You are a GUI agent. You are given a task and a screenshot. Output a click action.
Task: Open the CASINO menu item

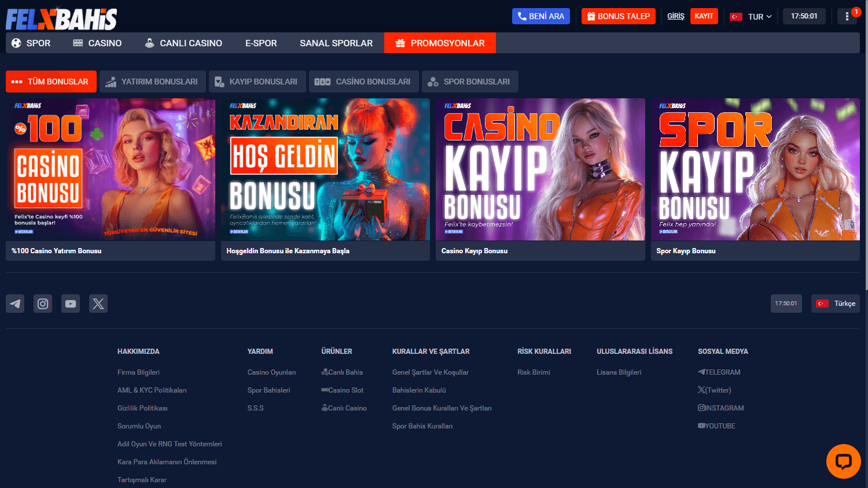coord(97,43)
